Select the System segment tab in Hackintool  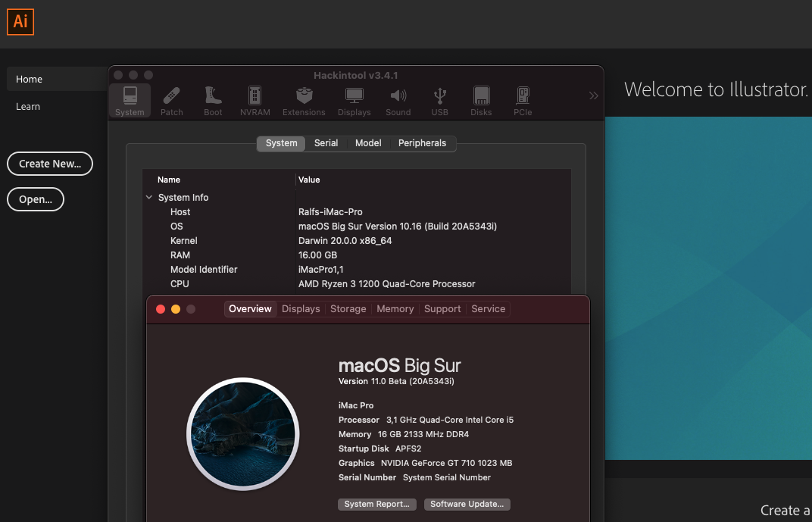click(281, 143)
